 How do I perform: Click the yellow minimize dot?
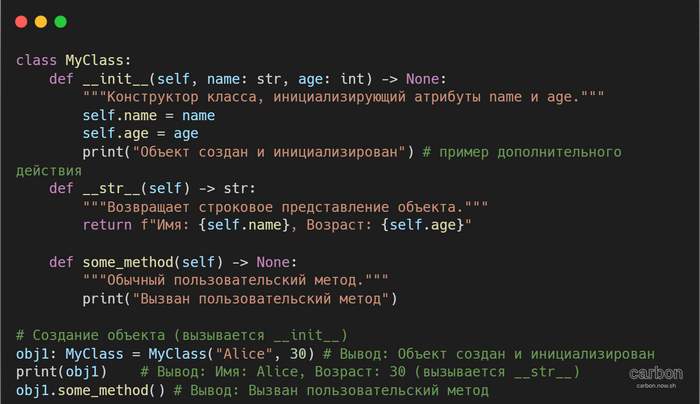[x=40, y=21]
